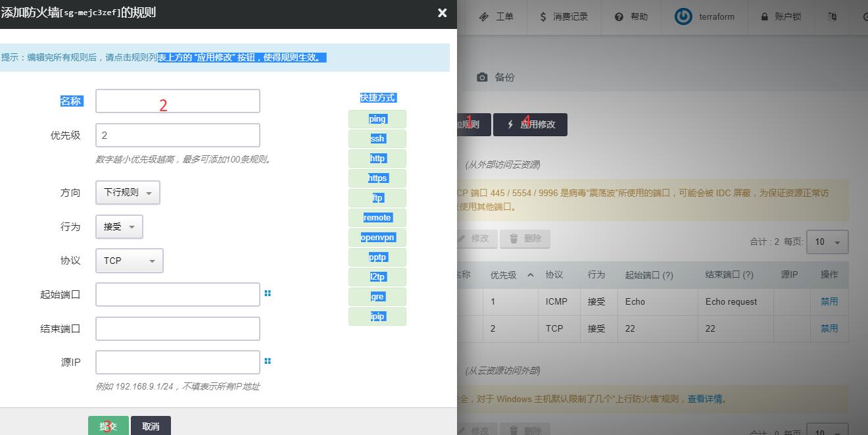Open 消费记录 billing records
This screenshot has height=435, width=868.
(x=564, y=17)
